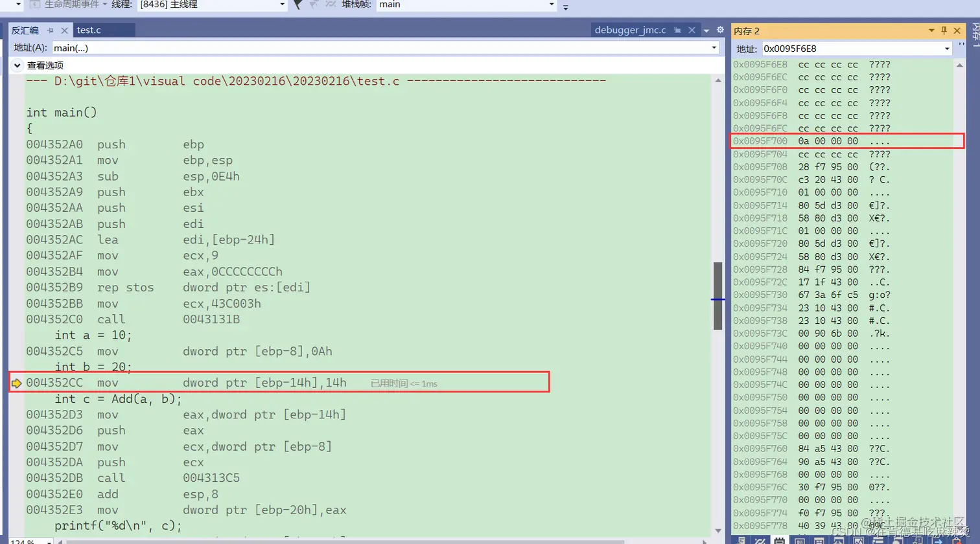The image size is (980, 544).
Task: Toggle auto-hide pin on 内存 2 panel
Action: (x=944, y=30)
